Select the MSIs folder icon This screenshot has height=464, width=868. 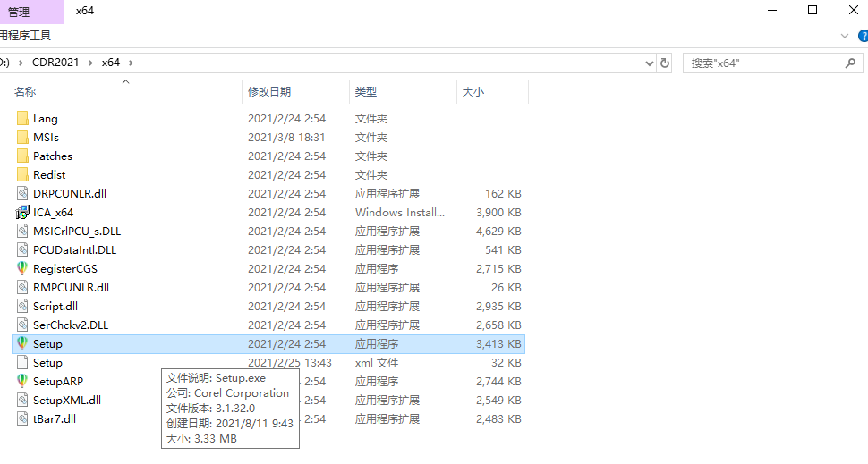click(22, 137)
